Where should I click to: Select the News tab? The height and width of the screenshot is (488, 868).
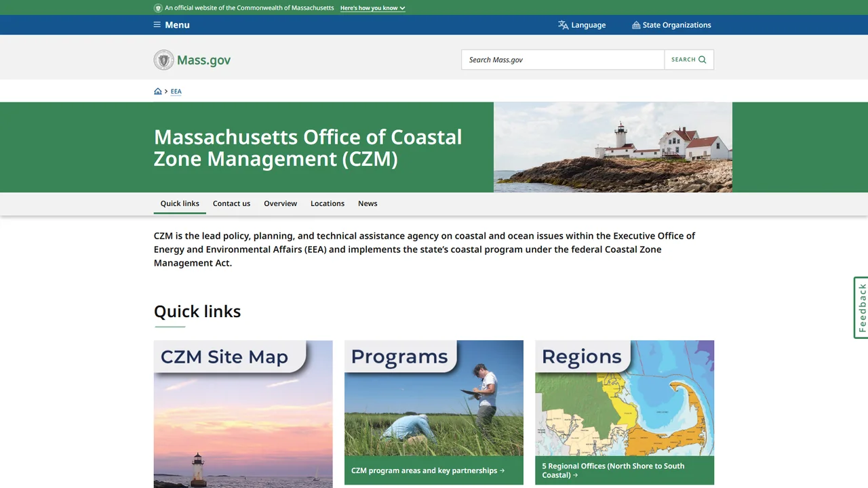(368, 203)
